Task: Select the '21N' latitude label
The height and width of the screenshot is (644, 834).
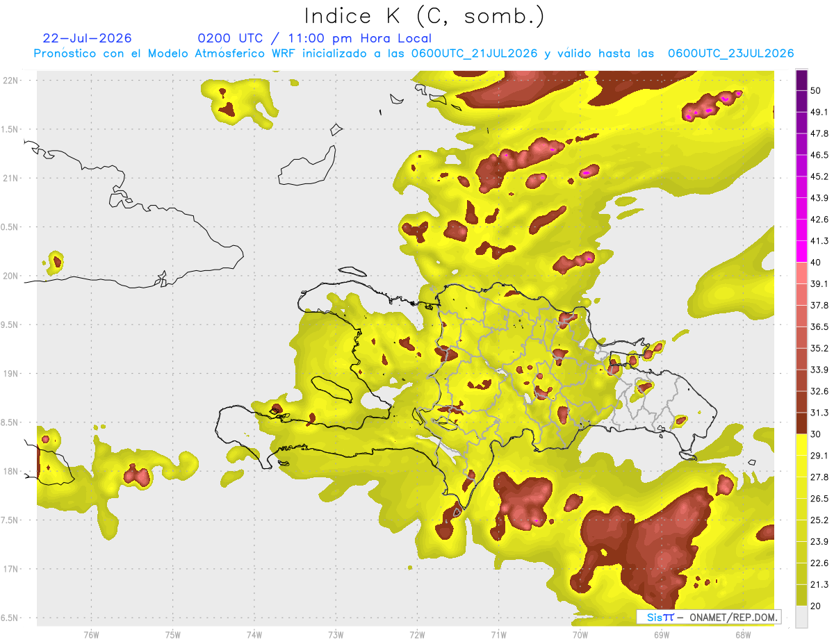Action: pyautogui.click(x=10, y=178)
